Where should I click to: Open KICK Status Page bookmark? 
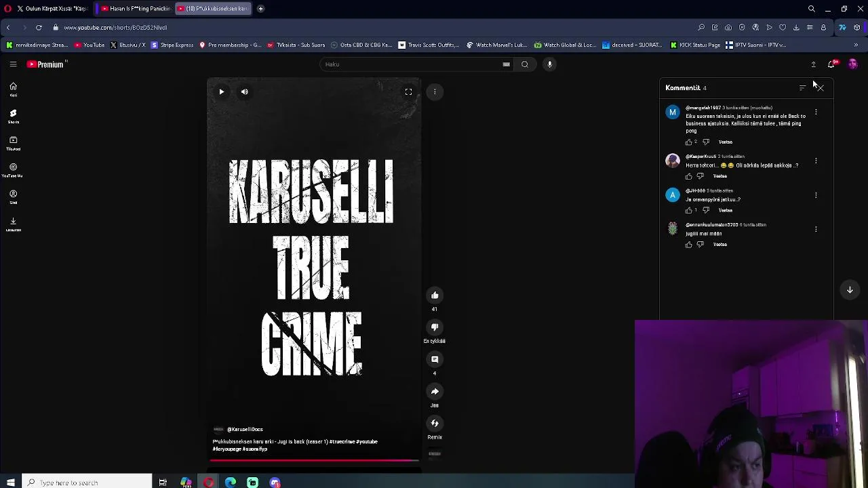coord(695,45)
